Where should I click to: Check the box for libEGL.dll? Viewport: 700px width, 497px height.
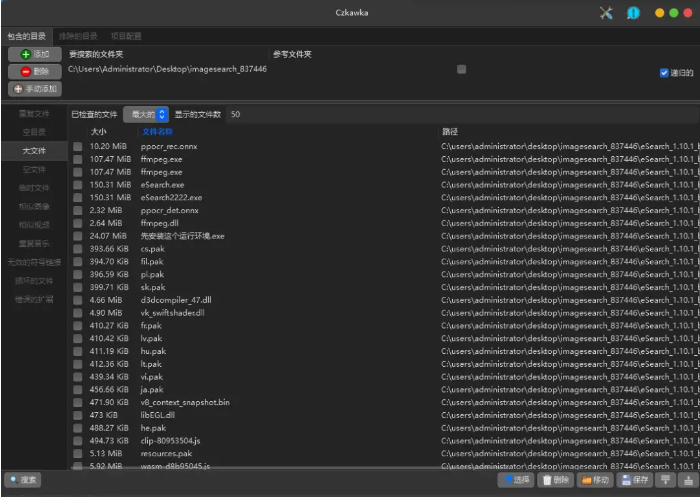click(78, 415)
